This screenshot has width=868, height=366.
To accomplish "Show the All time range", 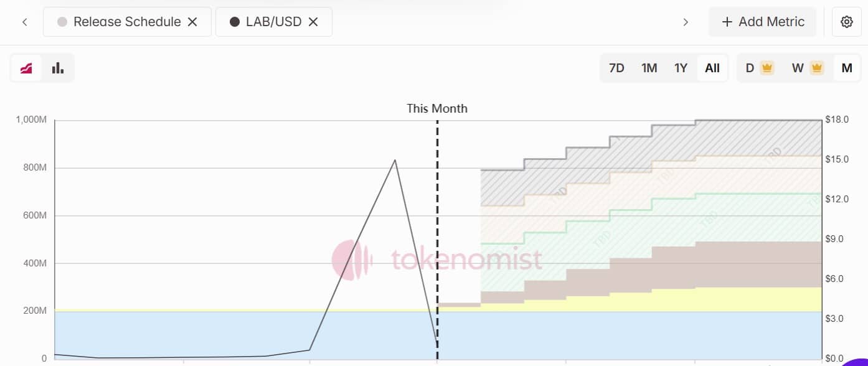I will (712, 68).
